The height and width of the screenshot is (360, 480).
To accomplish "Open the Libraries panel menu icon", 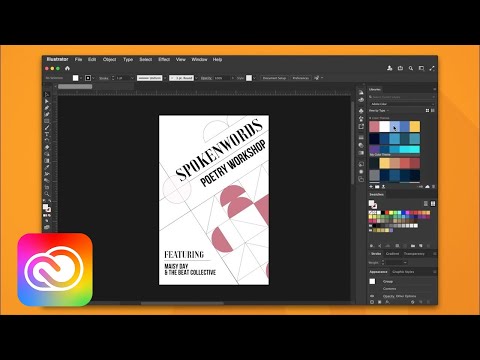I will click(x=434, y=89).
